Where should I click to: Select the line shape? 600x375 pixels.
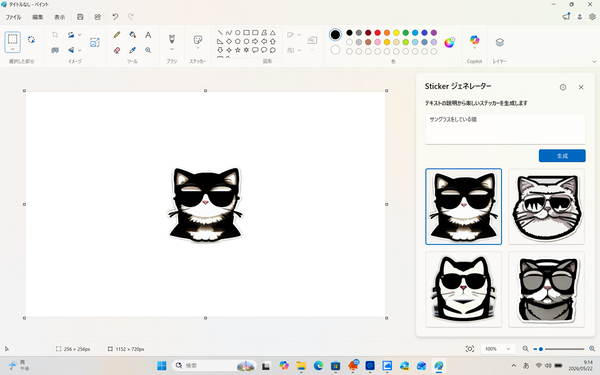(x=220, y=33)
